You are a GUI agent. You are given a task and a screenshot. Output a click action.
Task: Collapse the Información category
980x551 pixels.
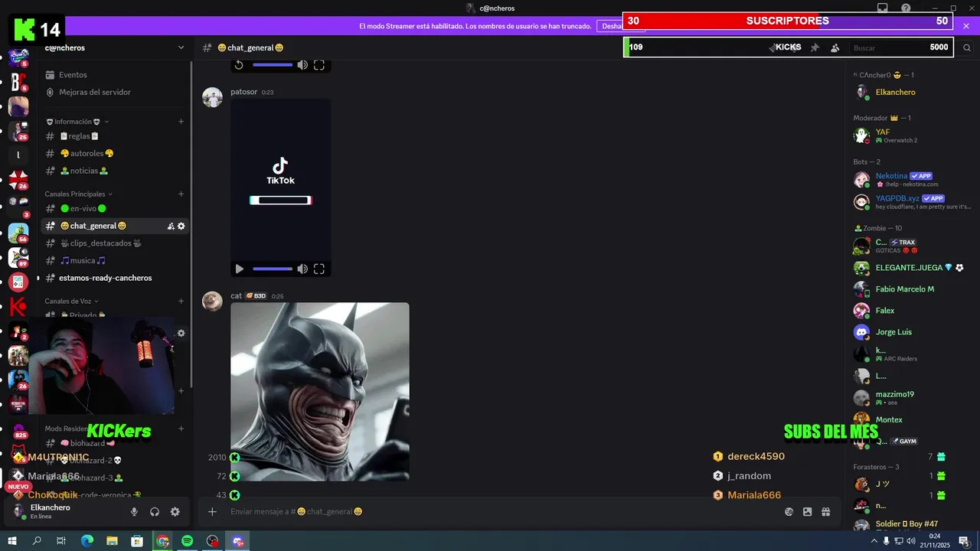[78, 122]
